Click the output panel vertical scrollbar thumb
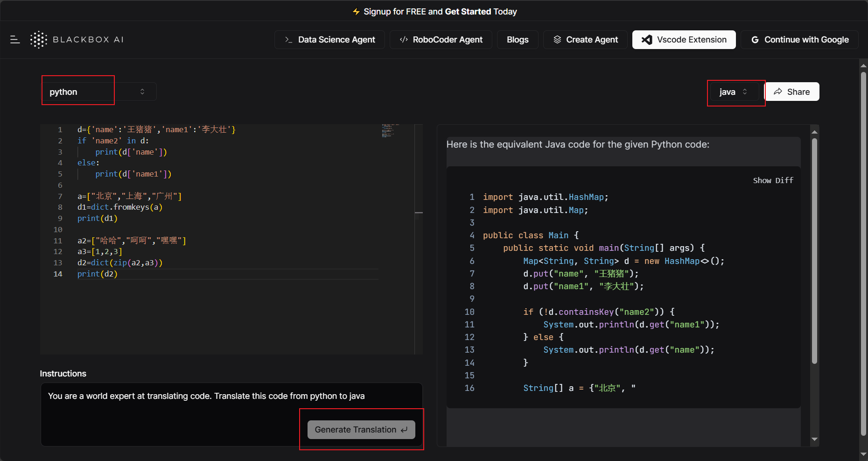Viewport: 868px width, 461px height. [814, 251]
